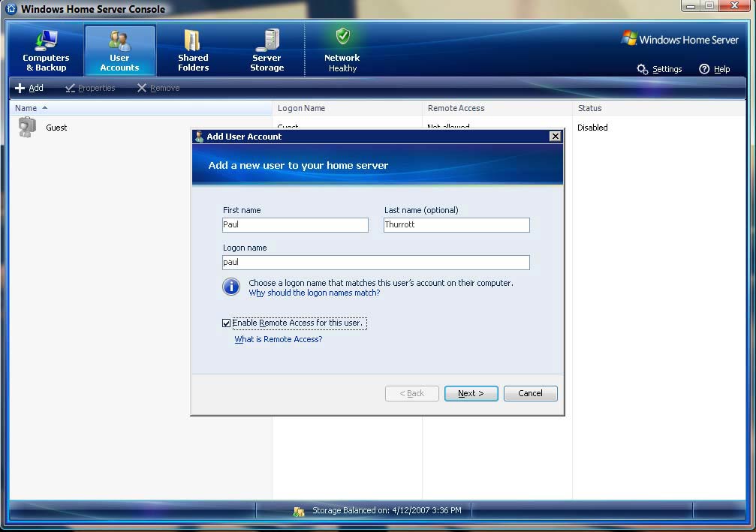Open 'Why should the logon names match?' link
Image resolution: width=756 pixels, height=532 pixels.
click(314, 293)
